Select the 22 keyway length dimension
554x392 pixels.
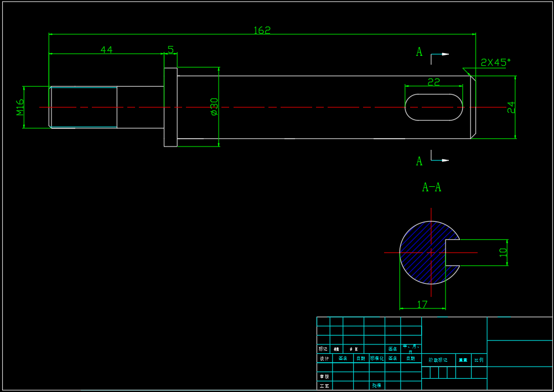pyautogui.click(x=433, y=82)
